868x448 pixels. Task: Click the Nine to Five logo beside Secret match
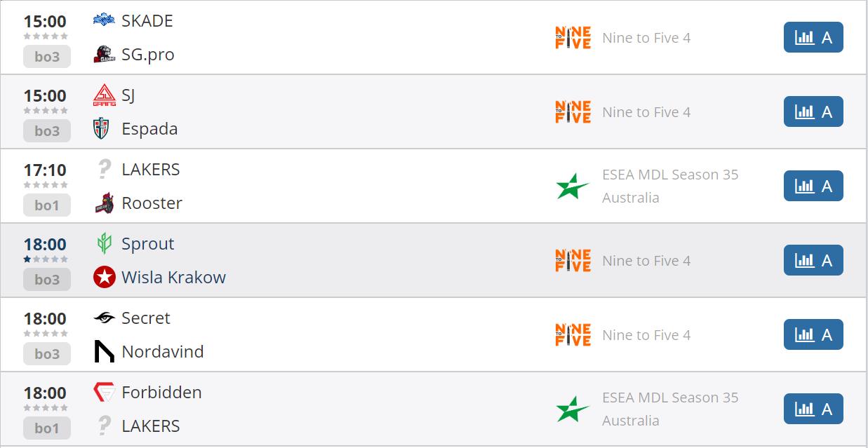[573, 335]
